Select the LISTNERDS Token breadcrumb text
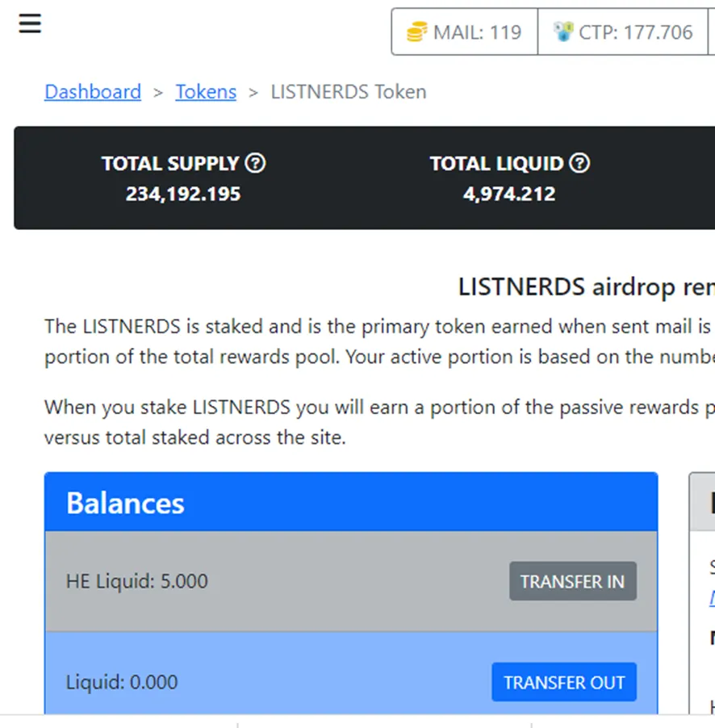The height and width of the screenshot is (728, 715). [349, 91]
